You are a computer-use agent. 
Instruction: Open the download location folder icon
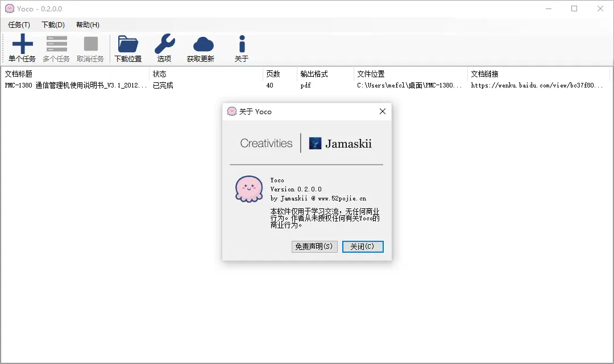tap(128, 44)
